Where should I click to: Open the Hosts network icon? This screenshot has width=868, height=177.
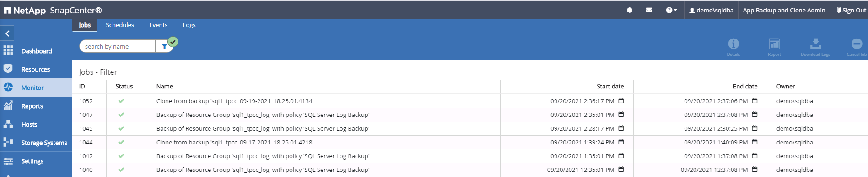(x=8, y=124)
